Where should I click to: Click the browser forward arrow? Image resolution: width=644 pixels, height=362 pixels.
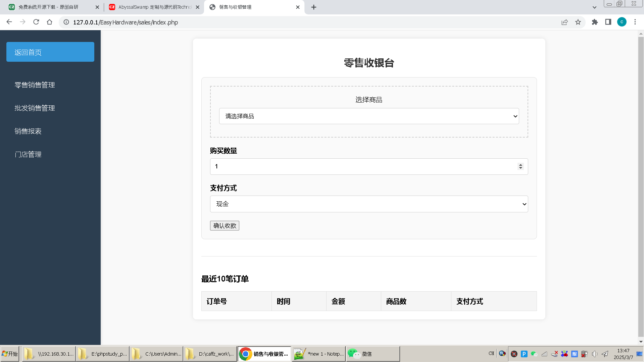[x=22, y=22]
